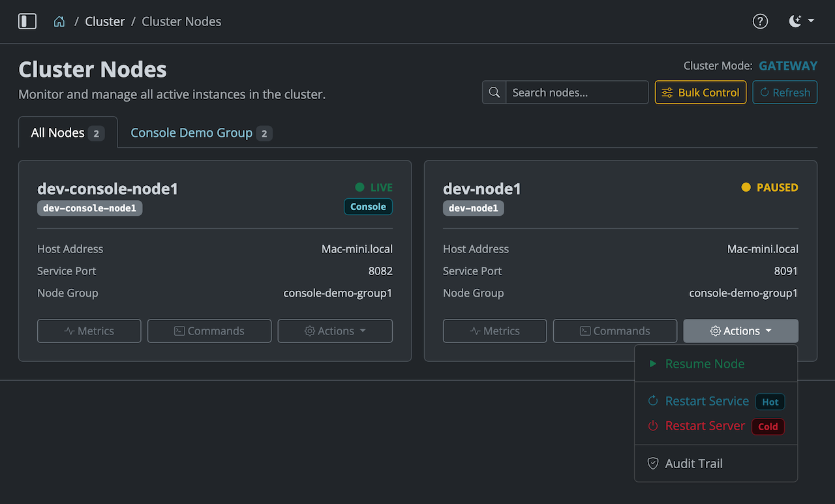Screen dimensions: 835x504
Task: Click the Hot badge on Restart Service
Action: (770, 402)
